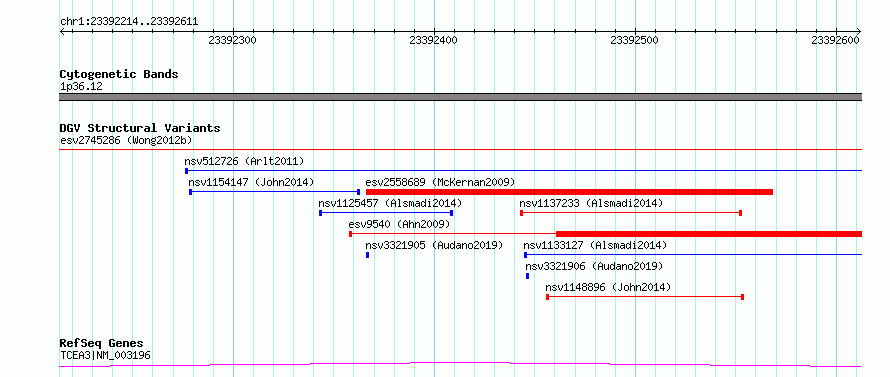Click the esv9540 (Ahn2009) label
The image size is (890, 377).
pos(399,224)
